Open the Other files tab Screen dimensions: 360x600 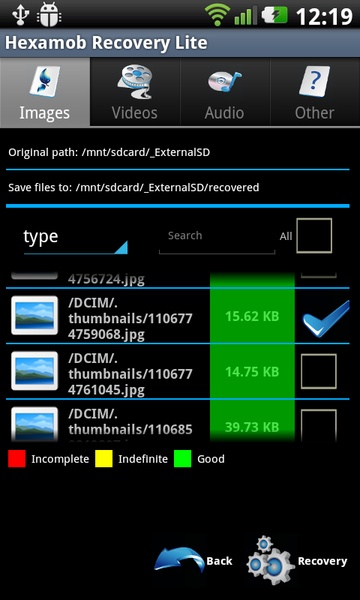tap(315, 92)
